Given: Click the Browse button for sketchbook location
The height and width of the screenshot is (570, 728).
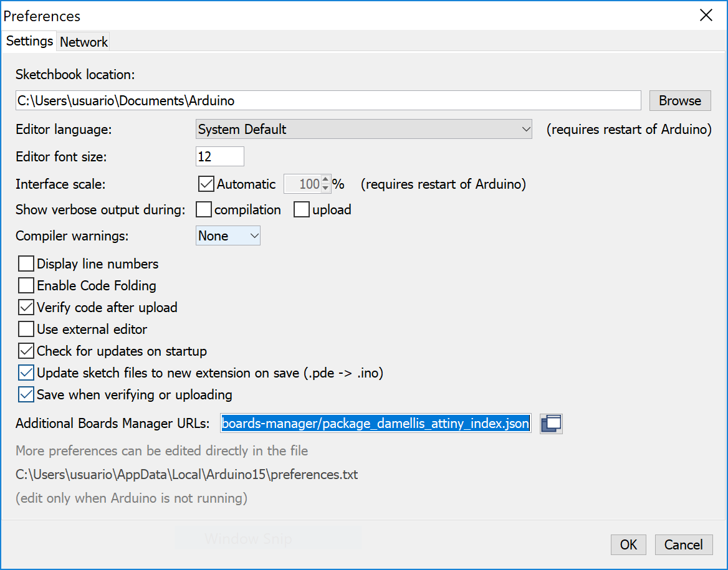Looking at the screenshot, I should tap(680, 100).
